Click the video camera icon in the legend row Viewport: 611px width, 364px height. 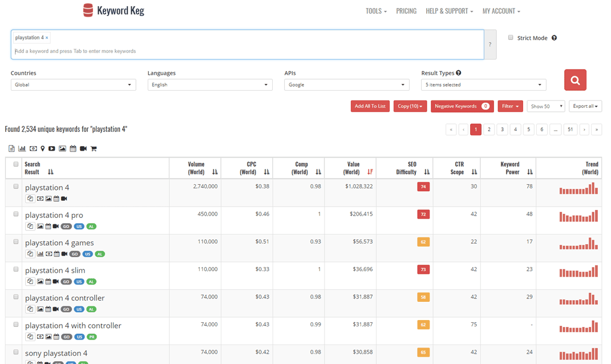click(83, 148)
